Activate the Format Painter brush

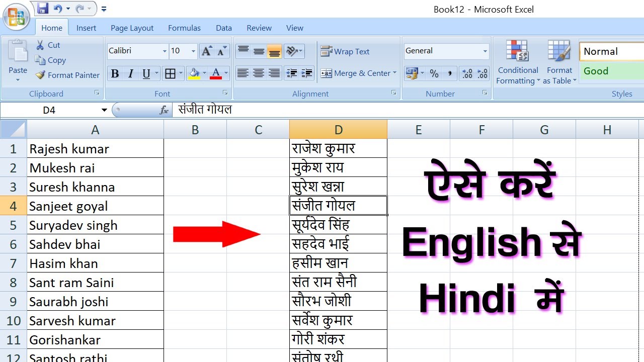pyautogui.click(x=67, y=75)
